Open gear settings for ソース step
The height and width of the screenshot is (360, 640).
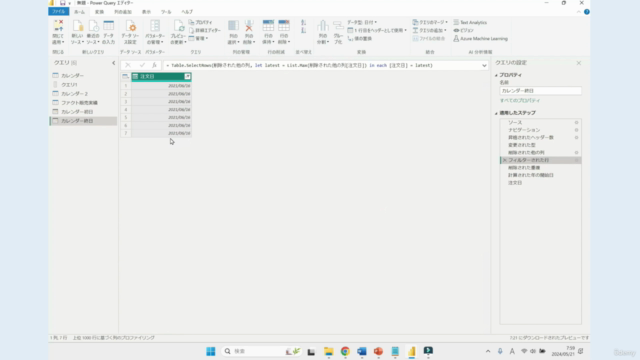576,122
